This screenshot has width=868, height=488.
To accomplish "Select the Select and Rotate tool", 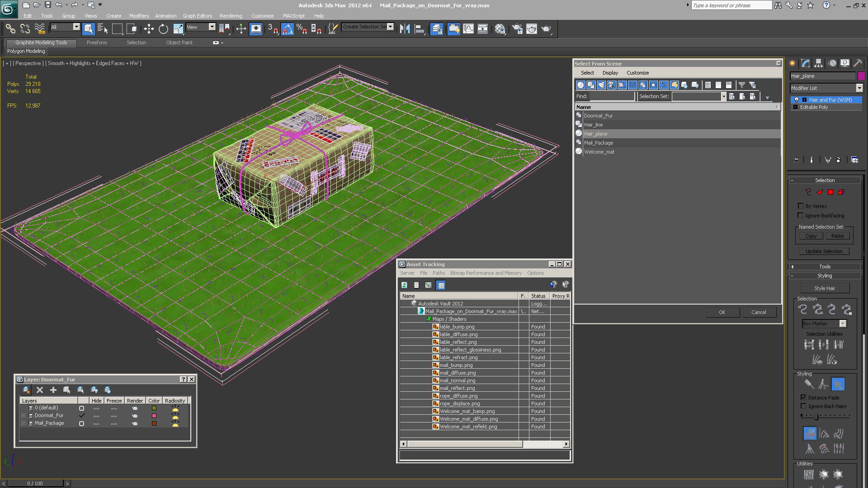I will 163,29.
